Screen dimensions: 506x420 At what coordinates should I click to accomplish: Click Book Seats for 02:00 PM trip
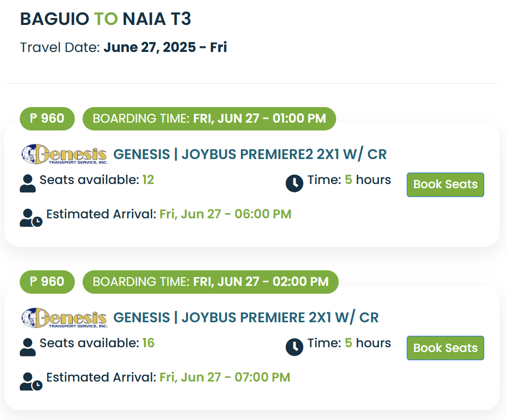coord(445,348)
